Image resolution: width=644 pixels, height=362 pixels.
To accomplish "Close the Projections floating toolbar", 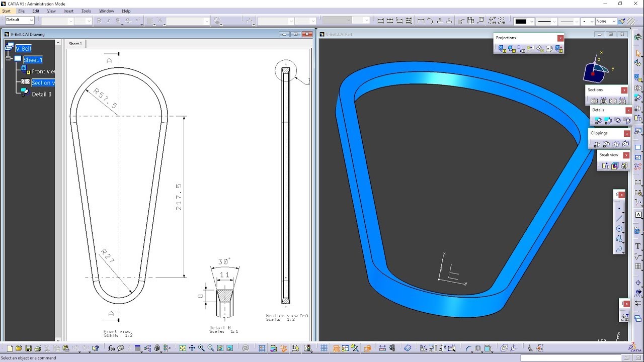I will [x=560, y=38].
